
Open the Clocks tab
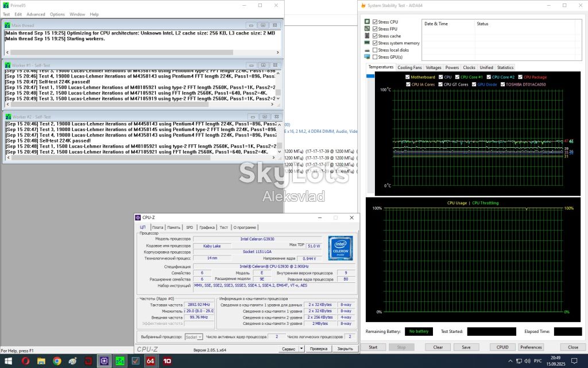click(469, 68)
